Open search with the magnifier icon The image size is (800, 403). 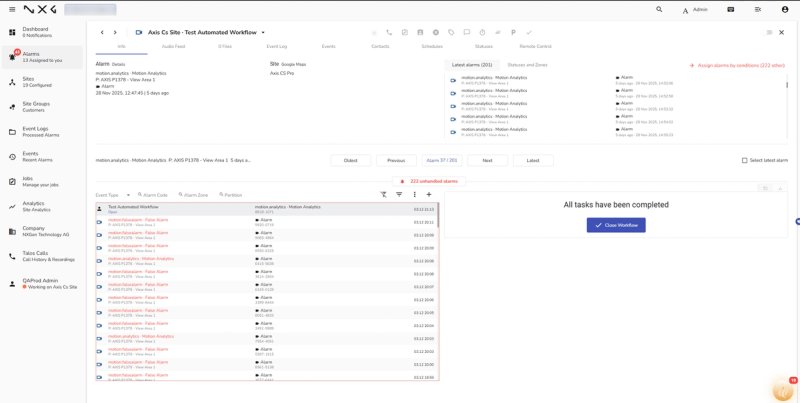(x=659, y=9)
